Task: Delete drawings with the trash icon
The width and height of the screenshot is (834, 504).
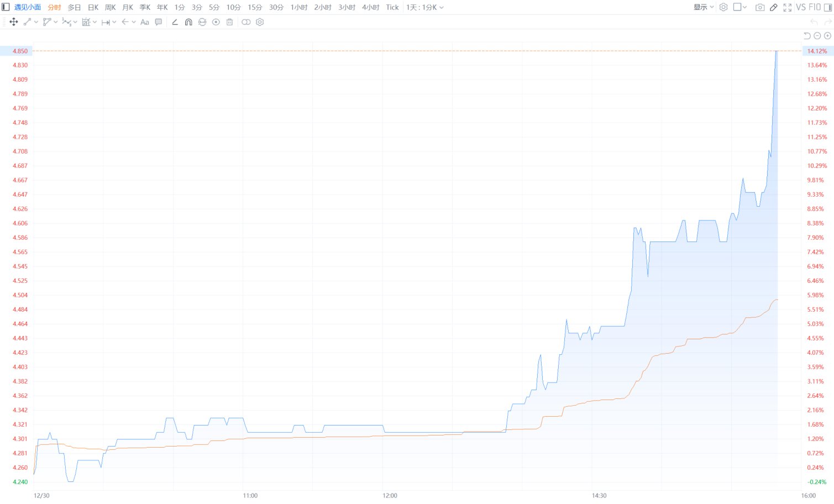Action: pyautogui.click(x=229, y=22)
